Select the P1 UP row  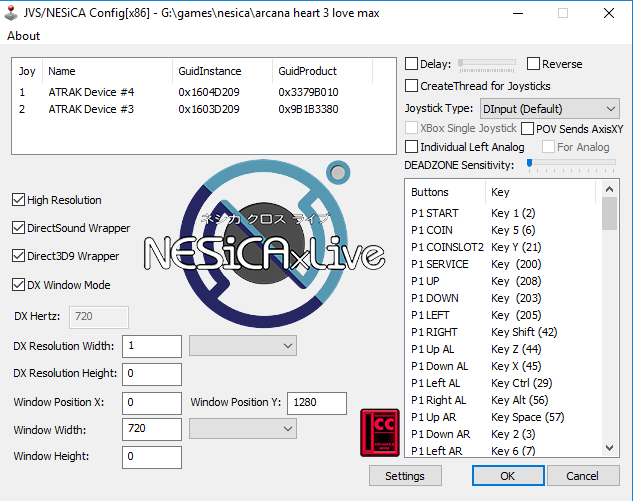click(503, 281)
